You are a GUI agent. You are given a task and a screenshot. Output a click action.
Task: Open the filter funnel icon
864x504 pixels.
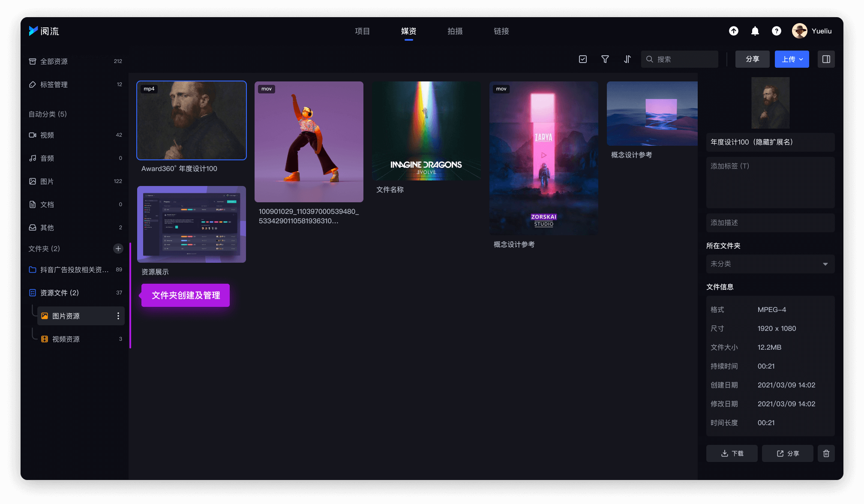click(x=605, y=59)
